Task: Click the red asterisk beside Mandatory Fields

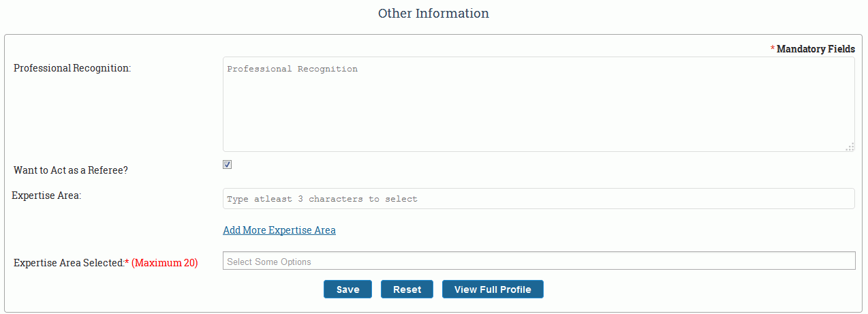Action: (x=773, y=48)
